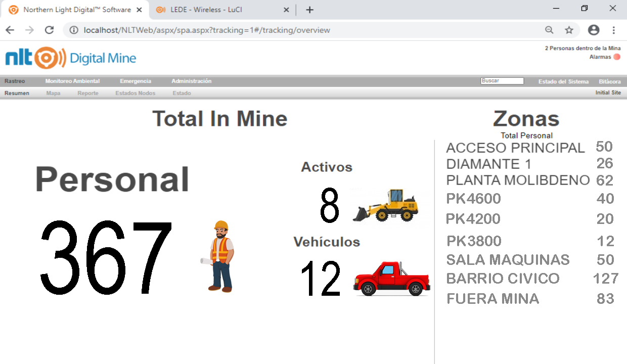Screen dimensions: 627x364
Task: Open Estado del Sistema link
Action: (563, 81)
